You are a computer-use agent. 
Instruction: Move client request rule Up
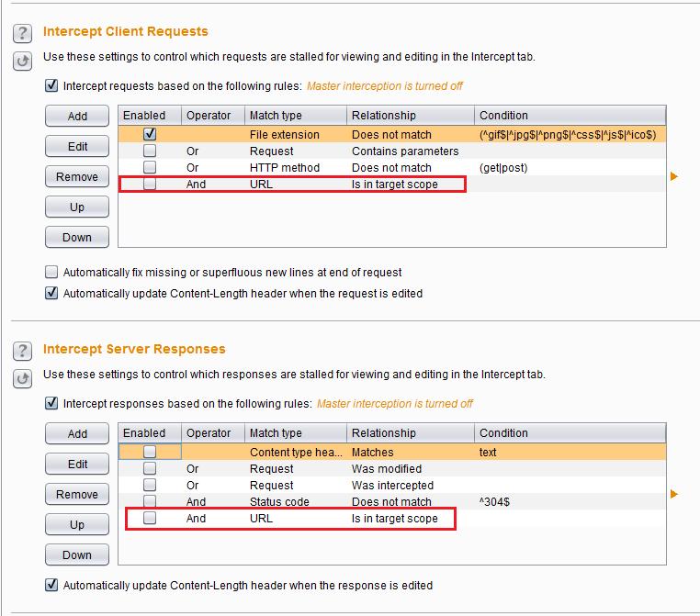pos(77,207)
